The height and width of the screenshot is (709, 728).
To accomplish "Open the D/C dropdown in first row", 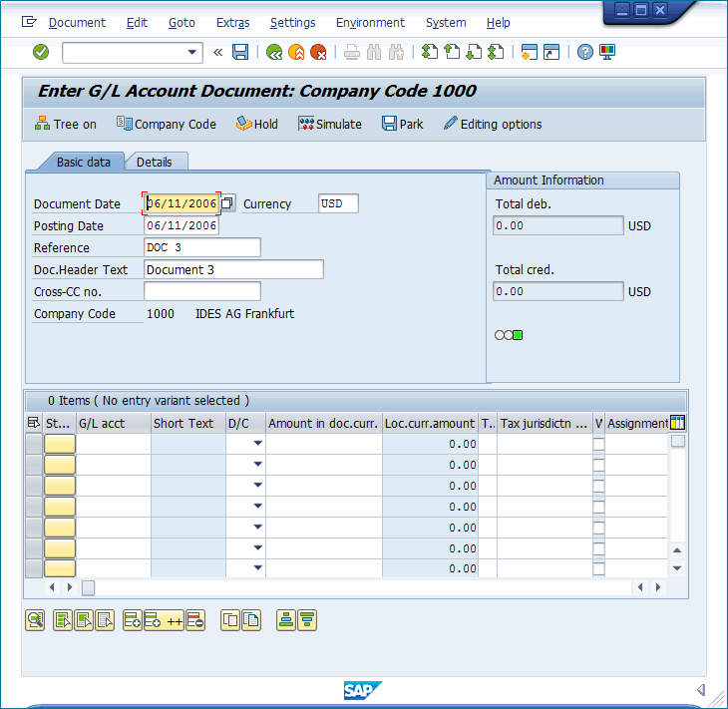I will coord(257,444).
